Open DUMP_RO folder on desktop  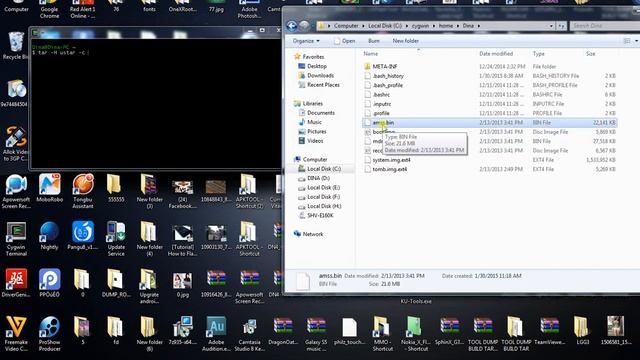click(x=116, y=283)
